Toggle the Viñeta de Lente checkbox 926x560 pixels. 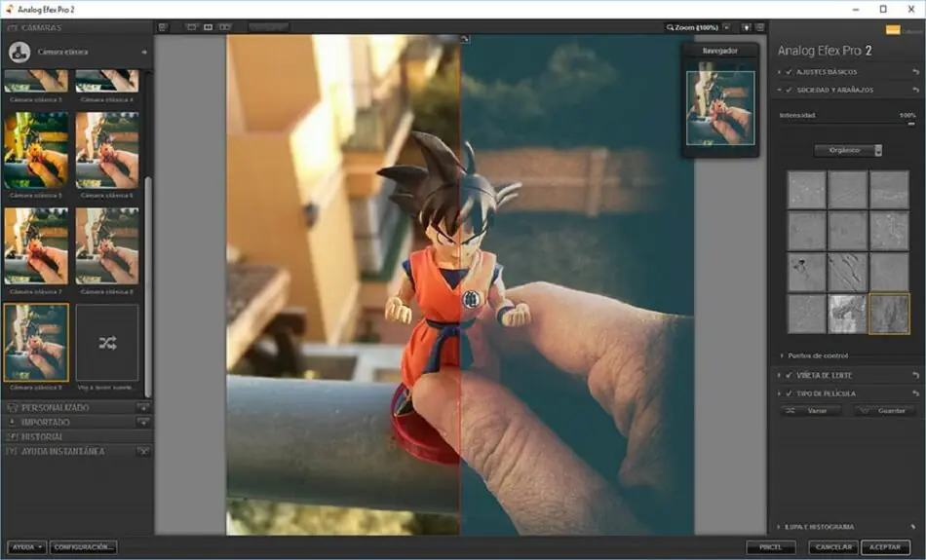[x=789, y=375]
